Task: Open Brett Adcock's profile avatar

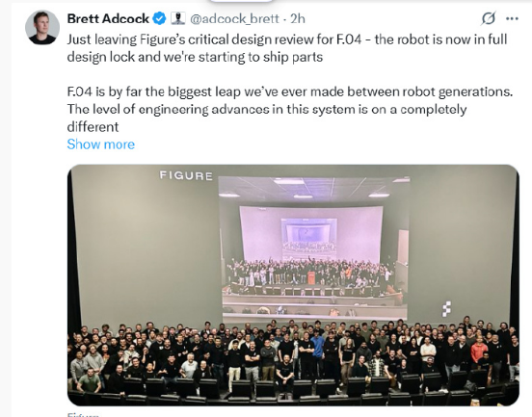Action: tap(42, 28)
